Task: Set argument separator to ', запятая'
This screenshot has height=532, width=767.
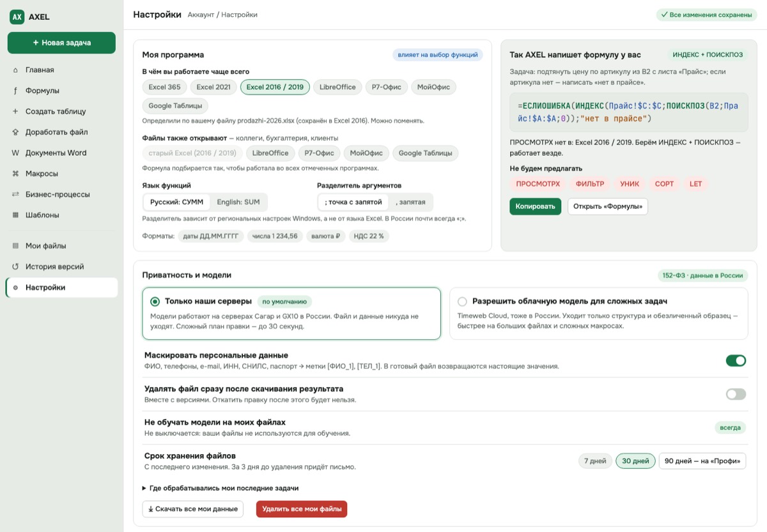Action: (x=410, y=202)
